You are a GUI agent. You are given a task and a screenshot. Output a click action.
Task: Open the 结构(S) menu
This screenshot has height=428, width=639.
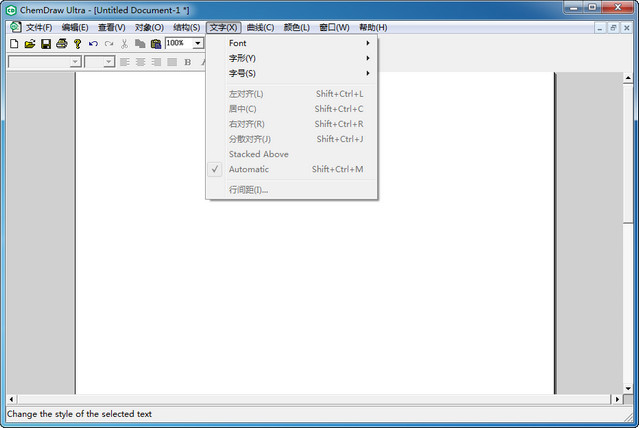(x=186, y=27)
